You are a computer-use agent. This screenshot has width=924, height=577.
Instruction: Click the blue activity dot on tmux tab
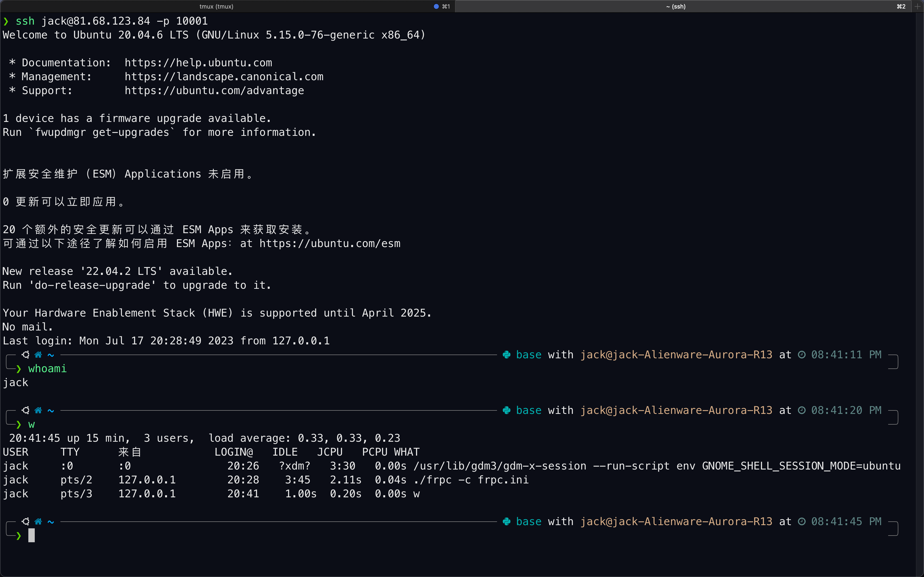click(436, 6)
